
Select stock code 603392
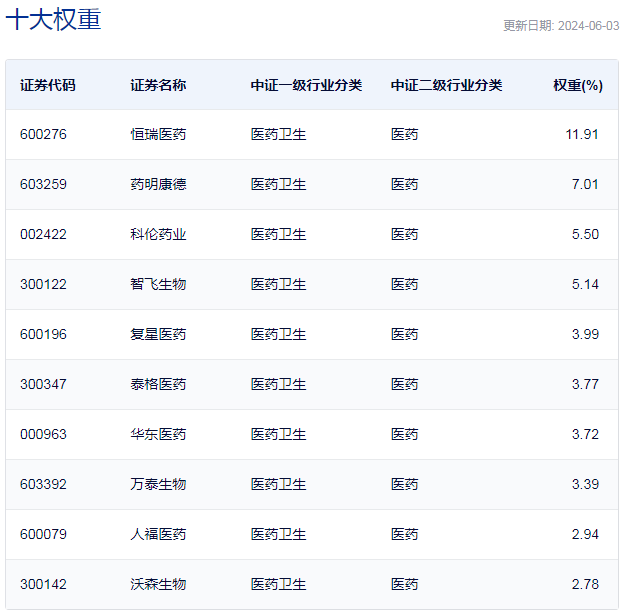coord(43,485)
